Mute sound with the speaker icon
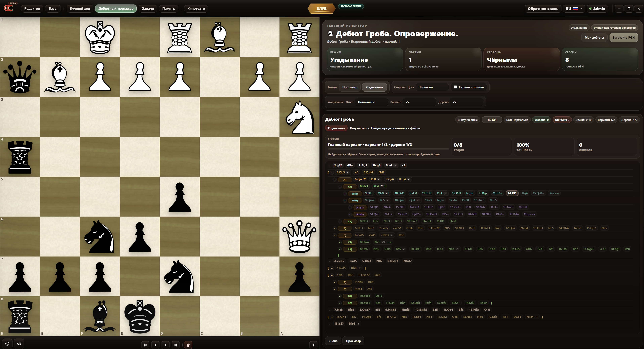This screenshot has height=349, width=644. point(19,344)
